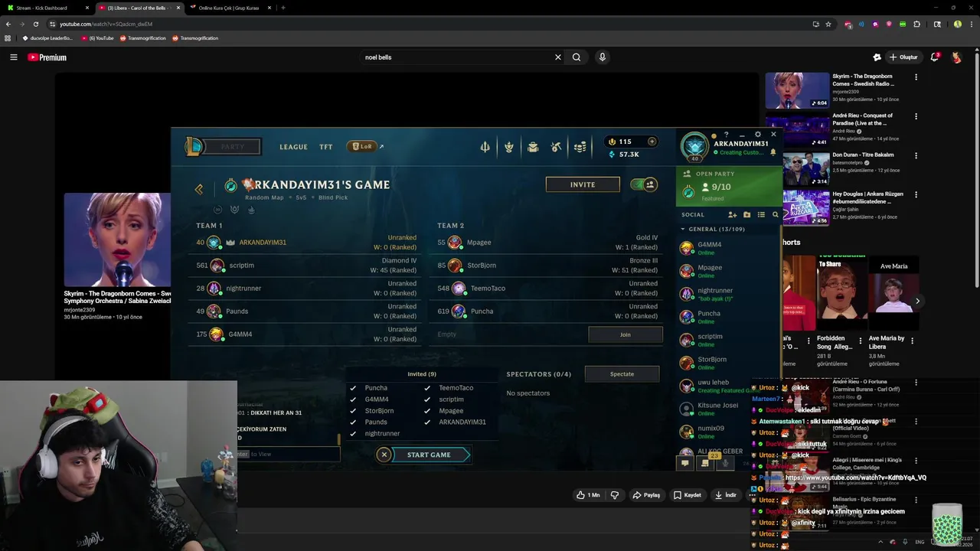Click YouTube voice search microphone
This screenshot has height=551, width=980.
[603, 57]
